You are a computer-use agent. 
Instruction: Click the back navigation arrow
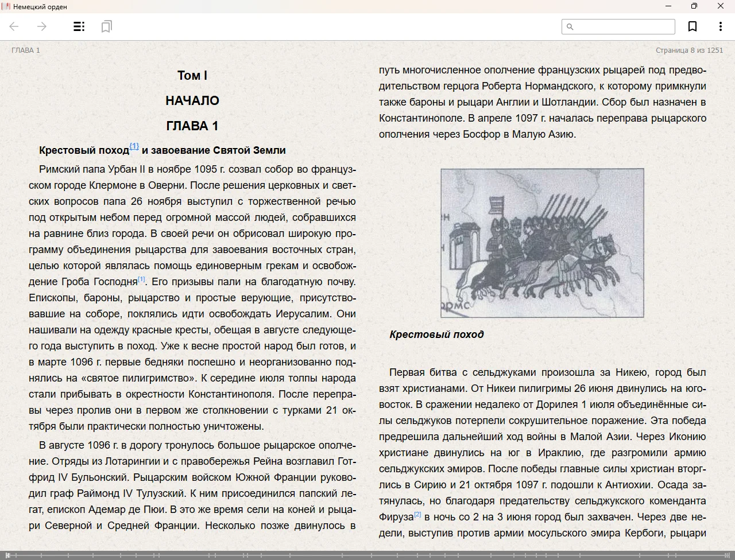click(14, 26)
